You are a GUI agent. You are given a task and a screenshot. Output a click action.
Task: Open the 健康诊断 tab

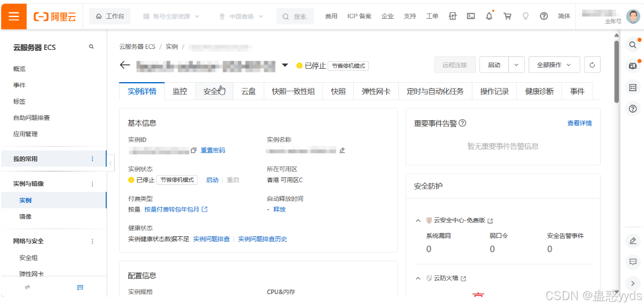[539, 91]
